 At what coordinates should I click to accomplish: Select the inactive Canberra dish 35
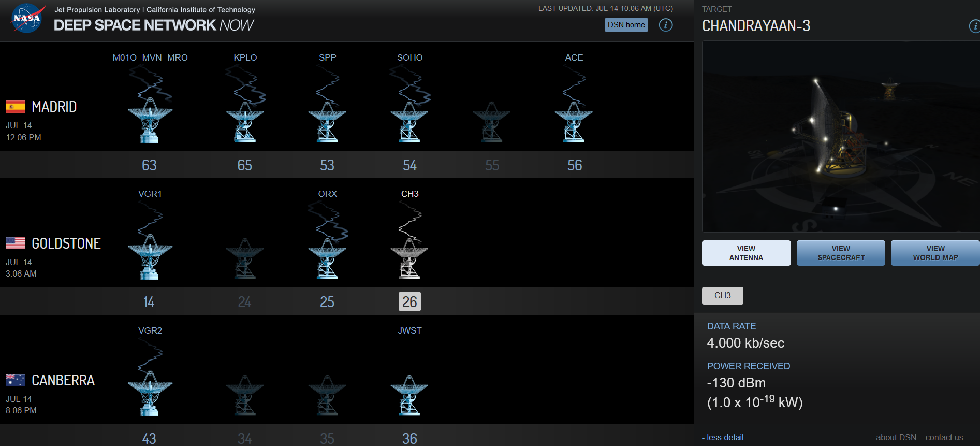click(327, 395)
